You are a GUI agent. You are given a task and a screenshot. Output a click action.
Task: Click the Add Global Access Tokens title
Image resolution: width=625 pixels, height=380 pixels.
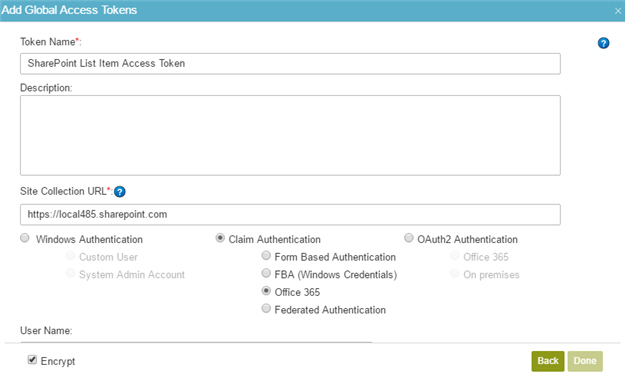[69, 10]
